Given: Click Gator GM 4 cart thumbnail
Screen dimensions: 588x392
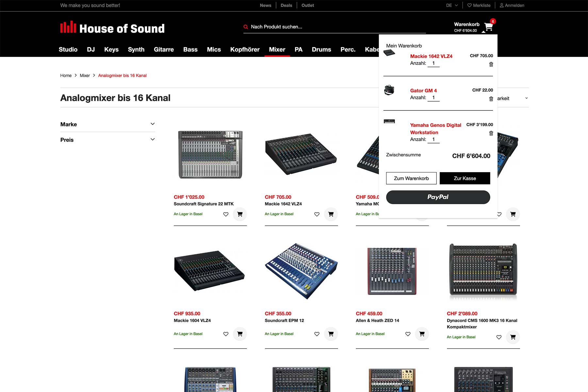Looking at the screenshot, I should tap(389, 90).
